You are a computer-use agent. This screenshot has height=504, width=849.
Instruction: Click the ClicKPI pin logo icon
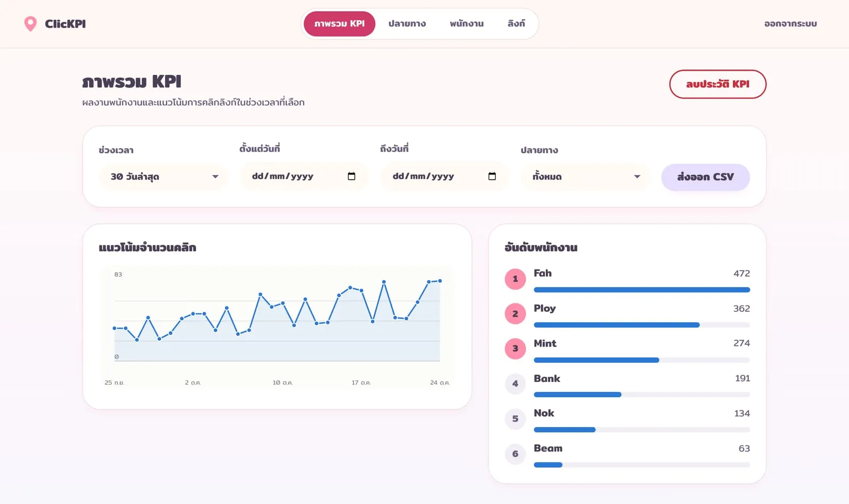[31, 24]
